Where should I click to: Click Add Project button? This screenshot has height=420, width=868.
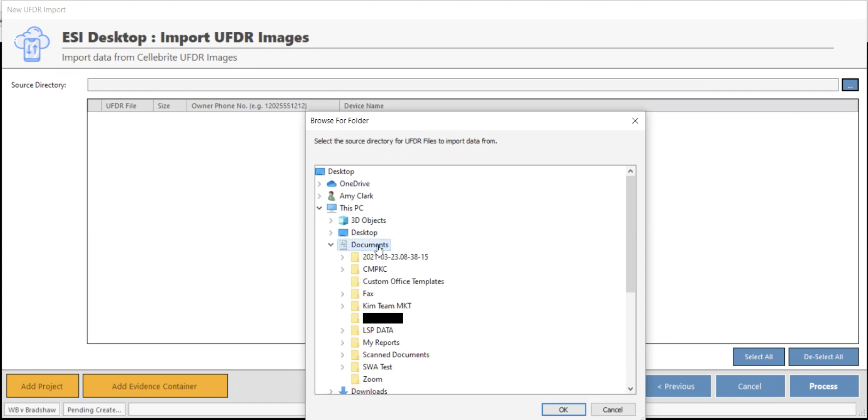coord(42,386)
